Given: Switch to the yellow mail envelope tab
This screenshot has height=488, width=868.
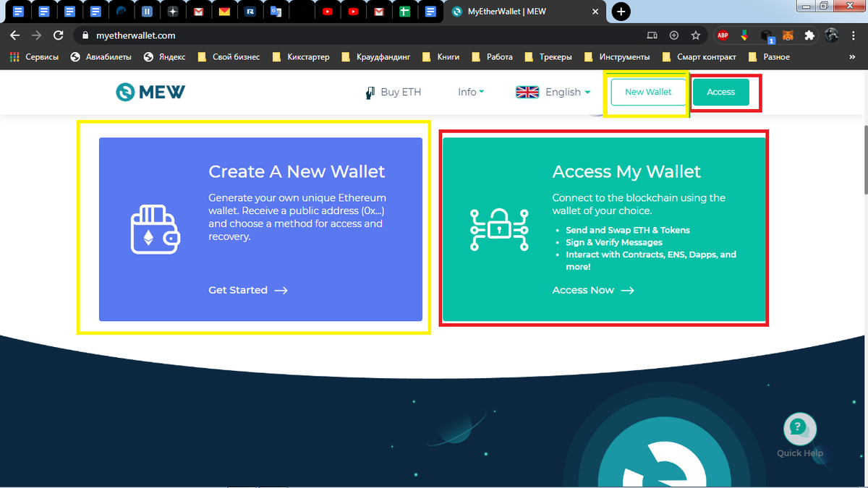Looking at the screenshot, I should click(x=225, y=12).
